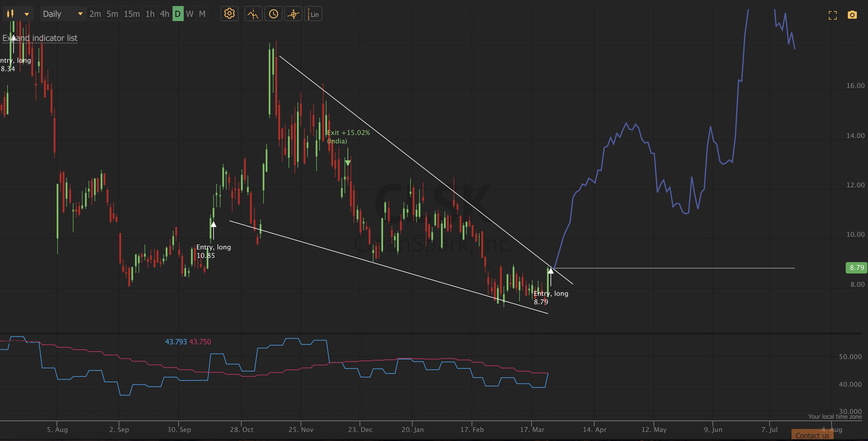Click the 8.79 current price label
The image size is (868, 441).
(856, 267)
